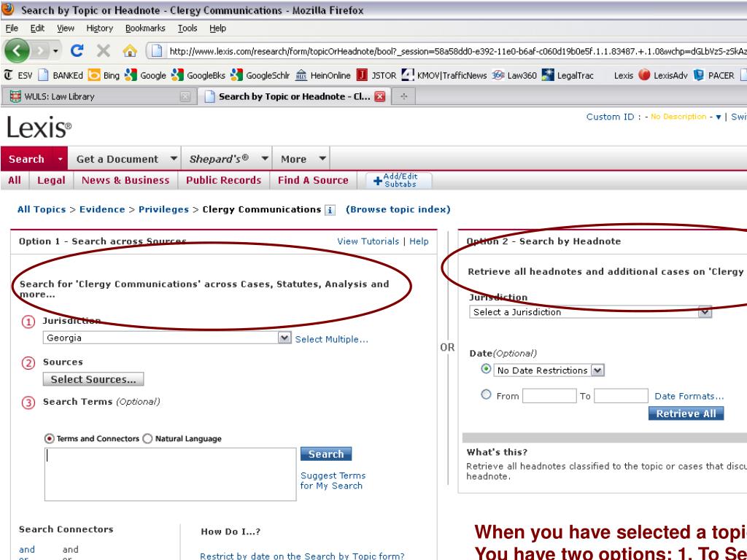Open the recent pages history dropdown arrow
This screenshot has width=747, height=560.
(55, 50)
